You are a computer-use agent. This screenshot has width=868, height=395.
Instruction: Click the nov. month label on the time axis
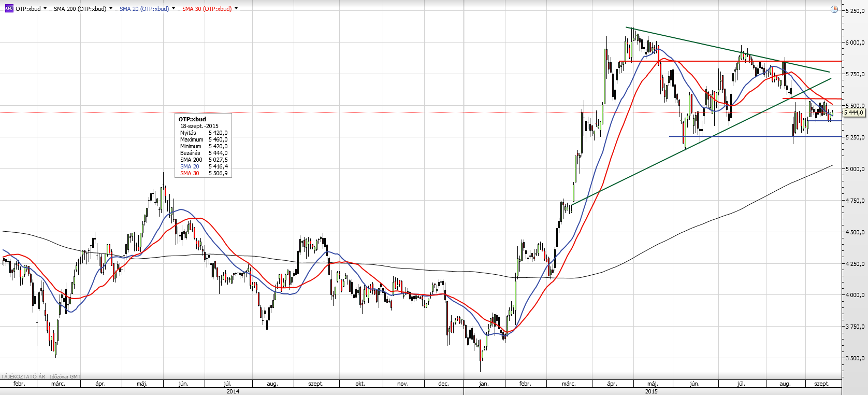402,384
